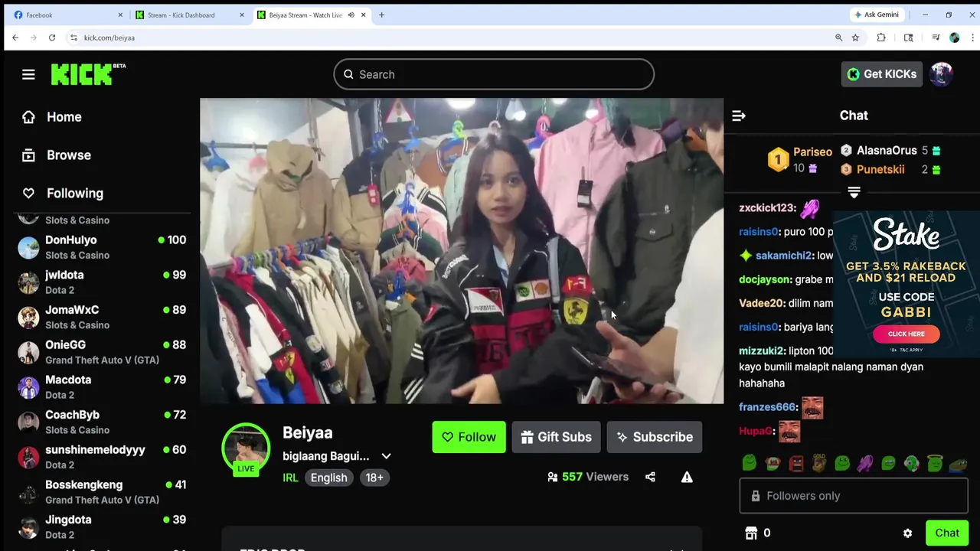Click the Followers only chat input
The width and height of the screenshot is (980, 551).
pos(854,496)
